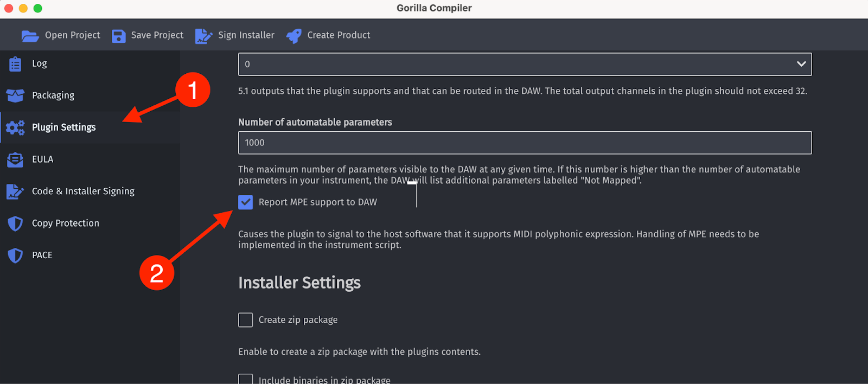Click the Sign Installer button label
The width and height of the screenshot is (868, 384).
tap(246, 35)
